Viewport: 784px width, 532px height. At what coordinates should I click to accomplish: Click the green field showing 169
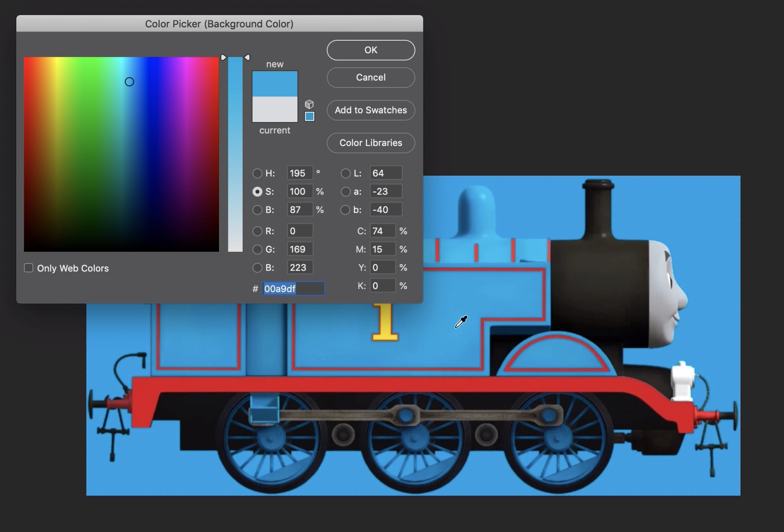(300, 249)
